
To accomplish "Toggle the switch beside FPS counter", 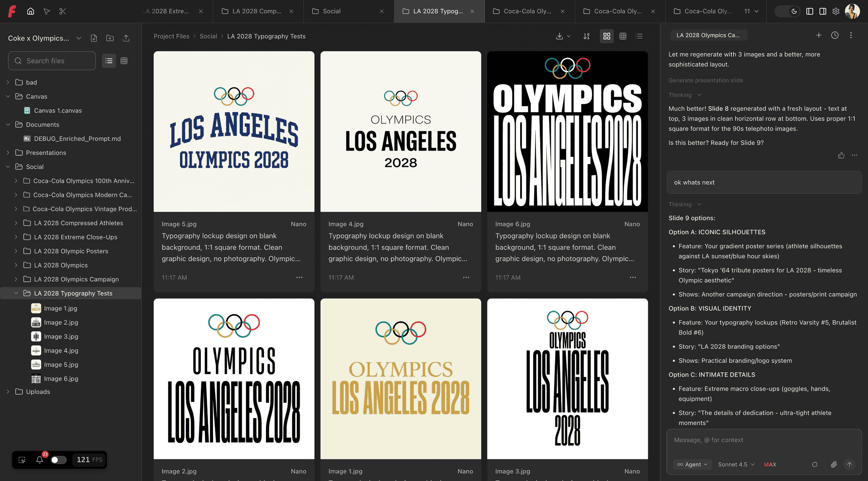I will click(x=58, y=460).
